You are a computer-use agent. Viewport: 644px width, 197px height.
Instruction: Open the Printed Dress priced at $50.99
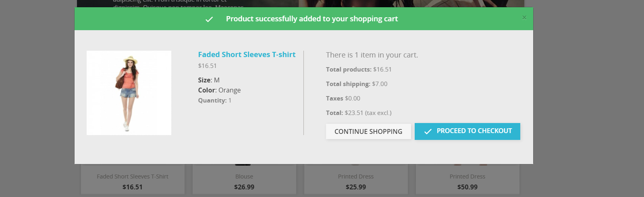(x=467, y=176)
